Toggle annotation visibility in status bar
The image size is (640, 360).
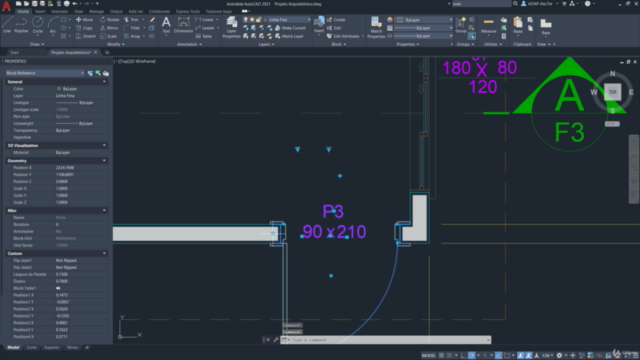[x=520, y=356]
